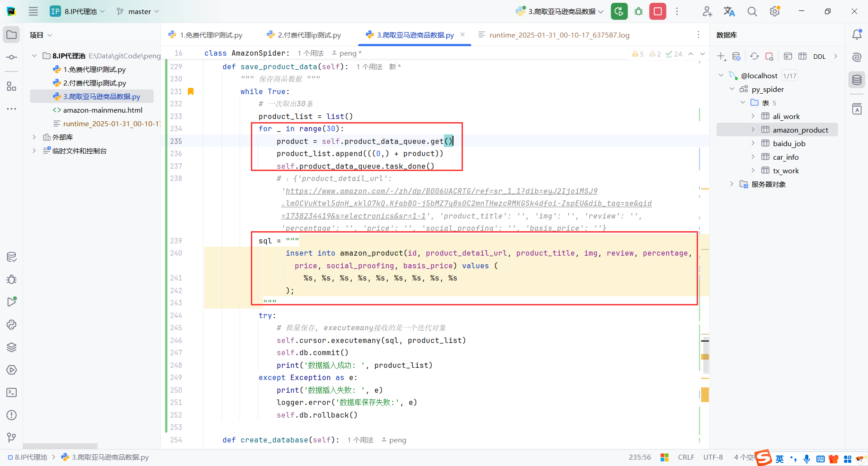The width and height of the screenshot is (868, 466).
Task: Select tx_work table in database tree
Action: 786,171
